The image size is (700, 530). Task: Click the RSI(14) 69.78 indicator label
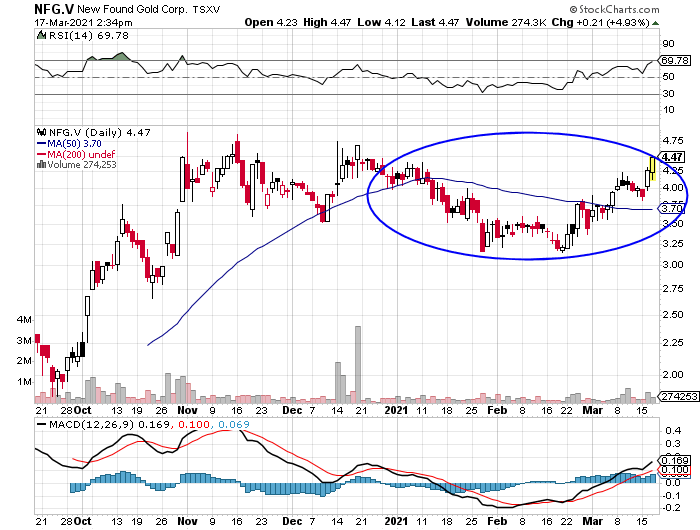pos(88,35)
